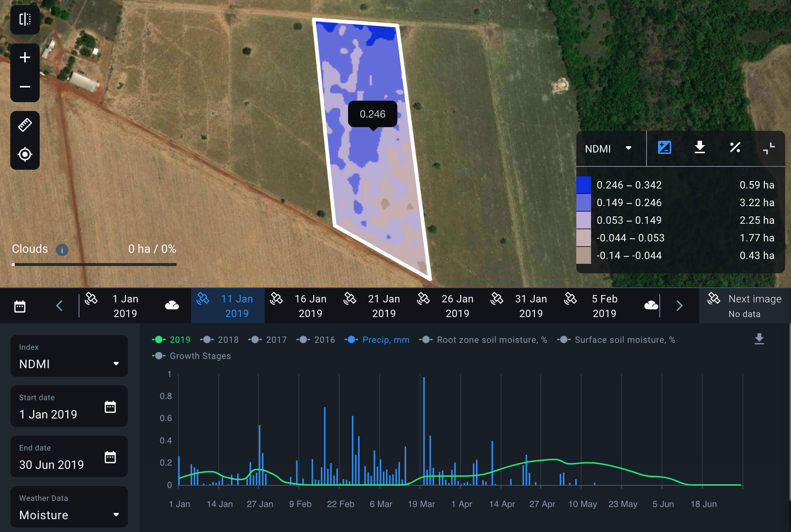
Task: Select 5 Feb 2019 image date
Action: click(605, 306)
